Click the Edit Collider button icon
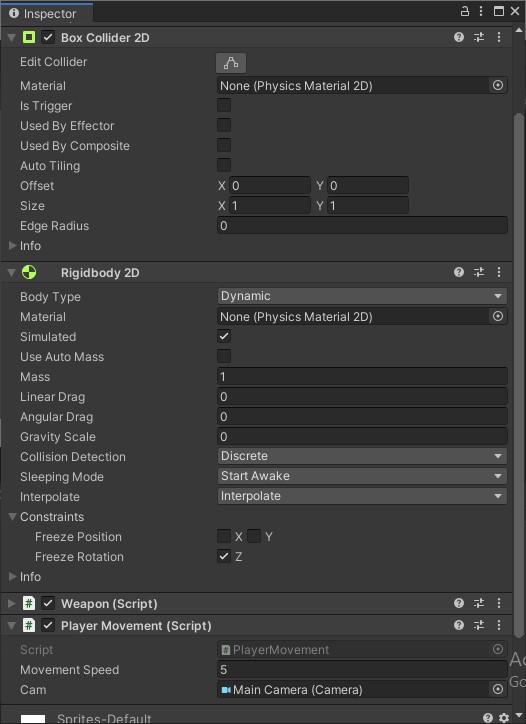Screen dimensions: 526x724 230,63
